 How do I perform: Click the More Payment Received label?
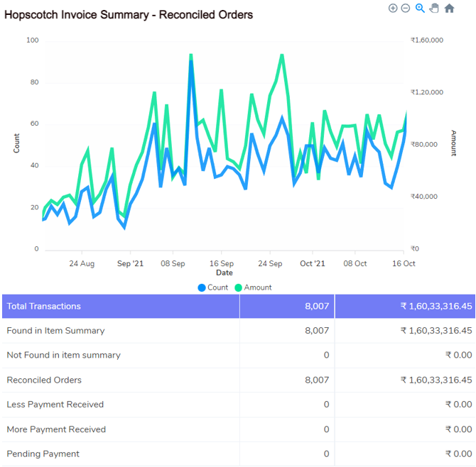(x=56, y=429)
